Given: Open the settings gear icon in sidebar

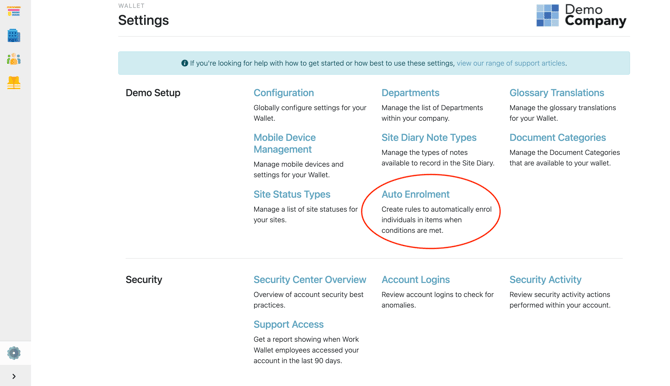Looking at the screenshot, I should pos(14,353).
